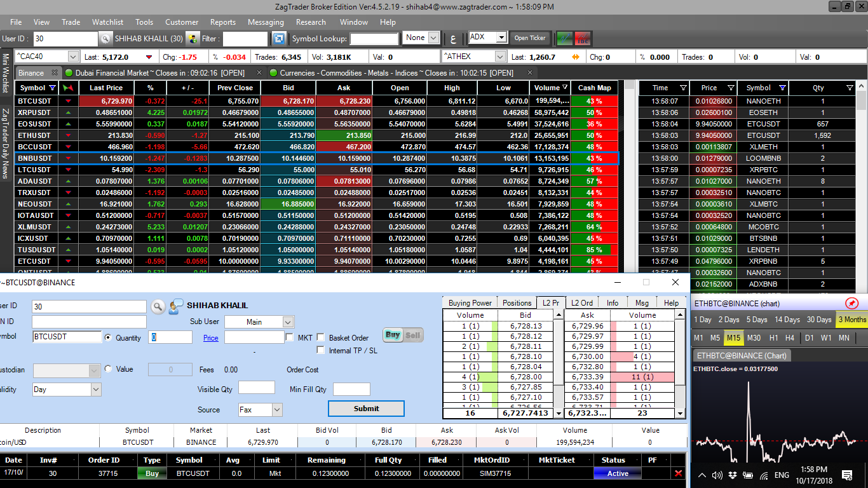The width and height of the screenshot is (868, 488).
Task: Click the bid depth list down arrow
Action: tap(559, 414)
